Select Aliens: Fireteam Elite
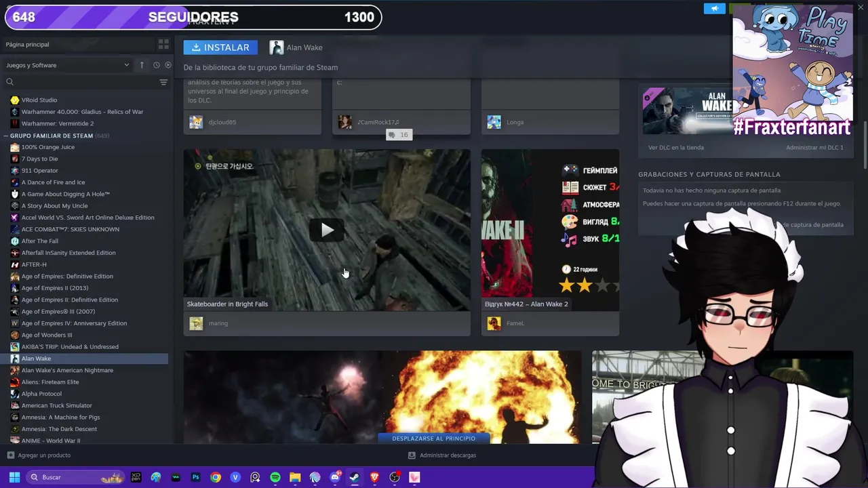This screenshot has width=868, height=488. (x=50, y=382)
